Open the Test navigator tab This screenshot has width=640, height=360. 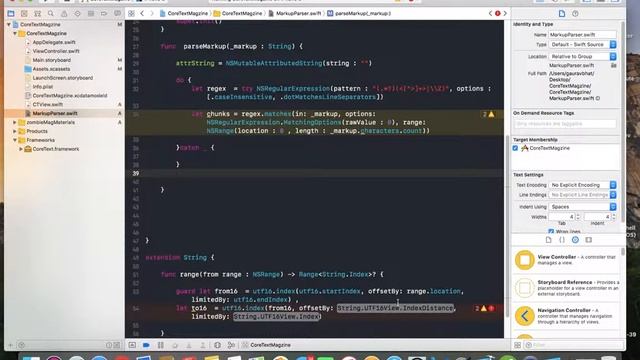(78, 13)
